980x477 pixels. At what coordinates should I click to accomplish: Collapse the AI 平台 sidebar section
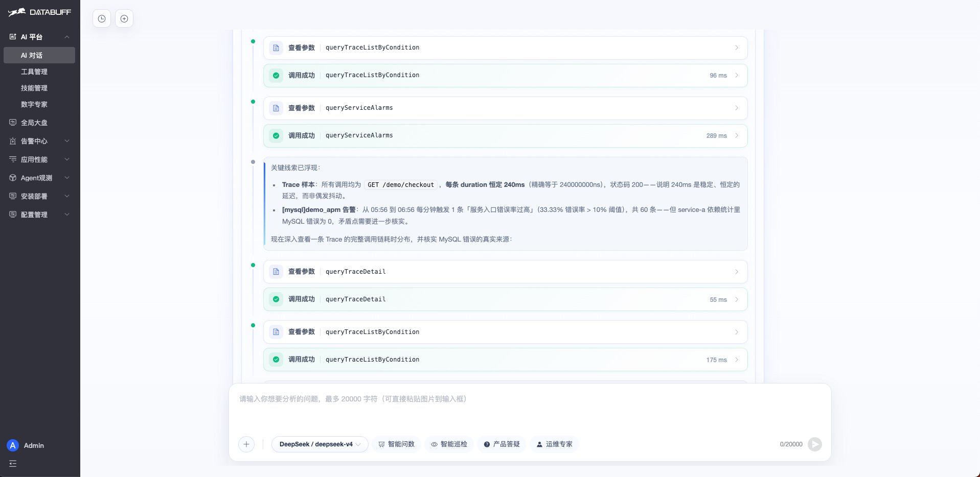point(67,37)
